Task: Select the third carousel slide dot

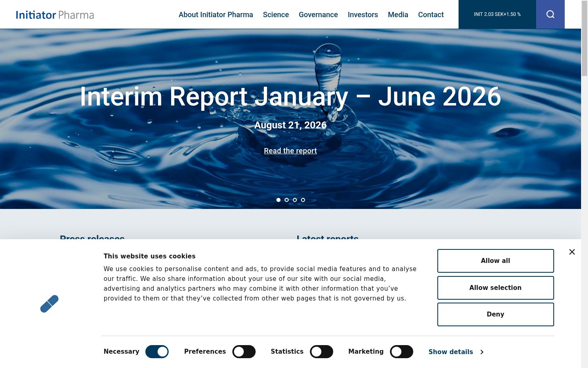Action: 295,200
